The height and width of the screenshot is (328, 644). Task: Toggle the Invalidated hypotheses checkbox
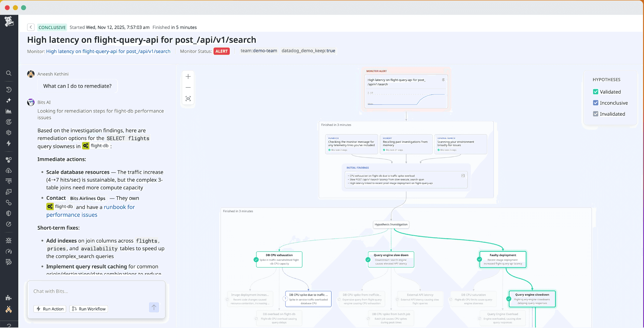tap(595, 114)
